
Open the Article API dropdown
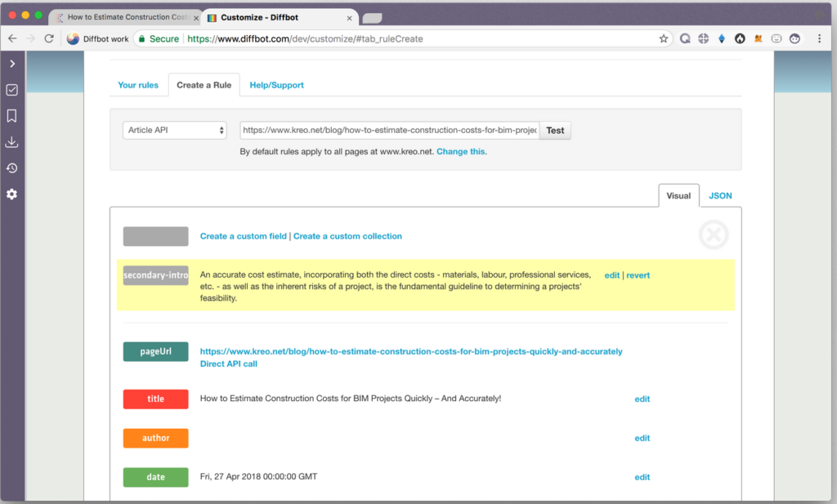tap(174, 129)
